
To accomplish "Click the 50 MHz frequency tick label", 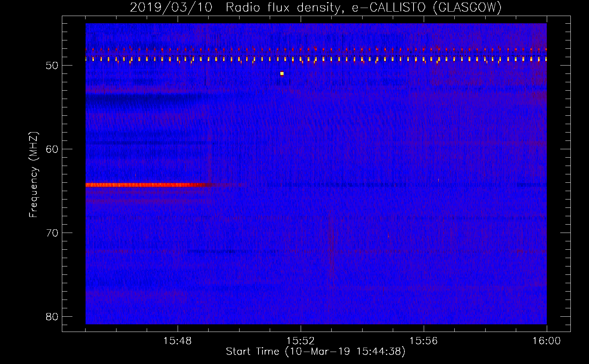I will 52,66.
